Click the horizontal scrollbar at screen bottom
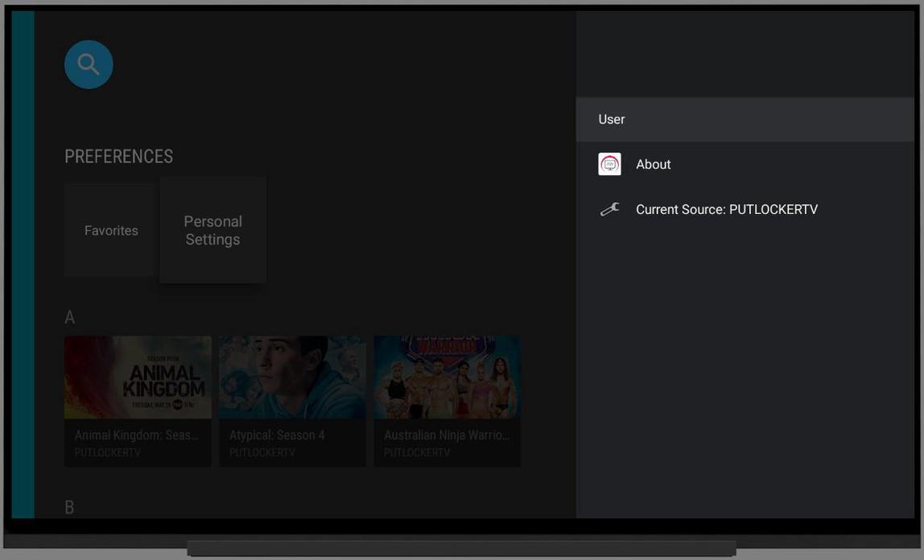Viewport: 924px width, 560px height. [x=462, y=547]
